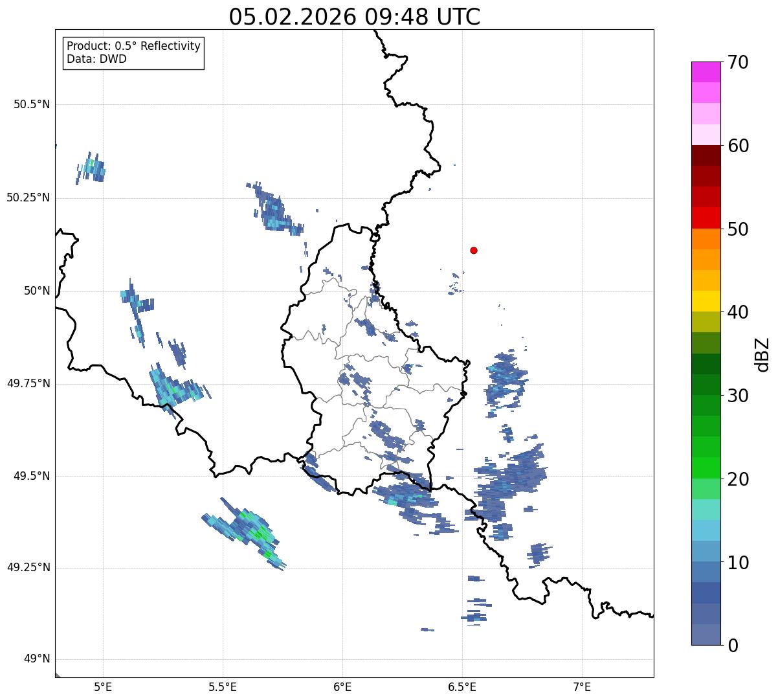778x700 pixels.
Task: Click the dark maroon swatch near 60
Action: tap(706, 155)
